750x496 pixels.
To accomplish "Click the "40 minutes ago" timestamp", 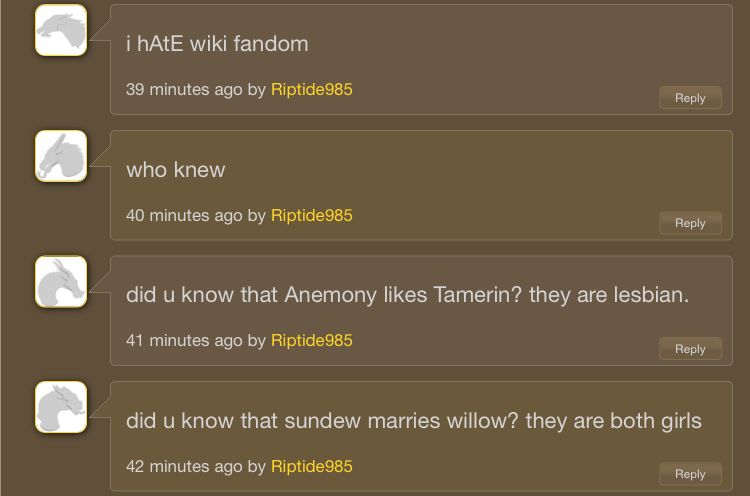I will coord(184,215).
